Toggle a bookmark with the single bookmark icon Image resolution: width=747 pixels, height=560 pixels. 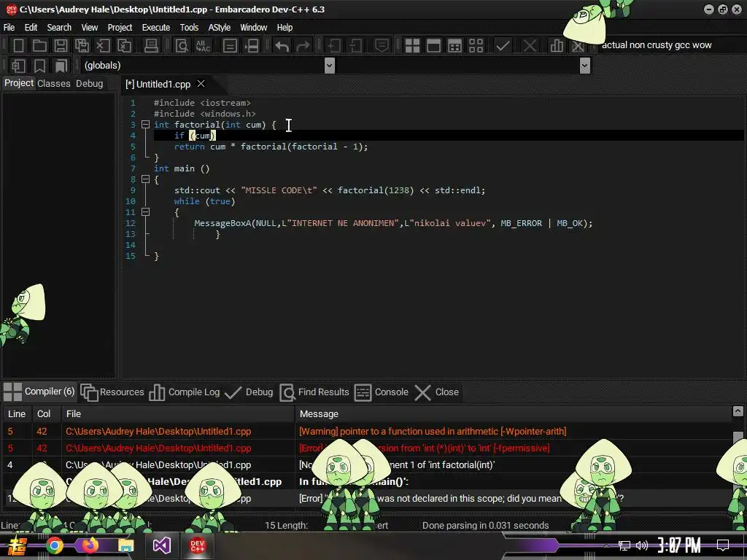click(x=39, y=66)
